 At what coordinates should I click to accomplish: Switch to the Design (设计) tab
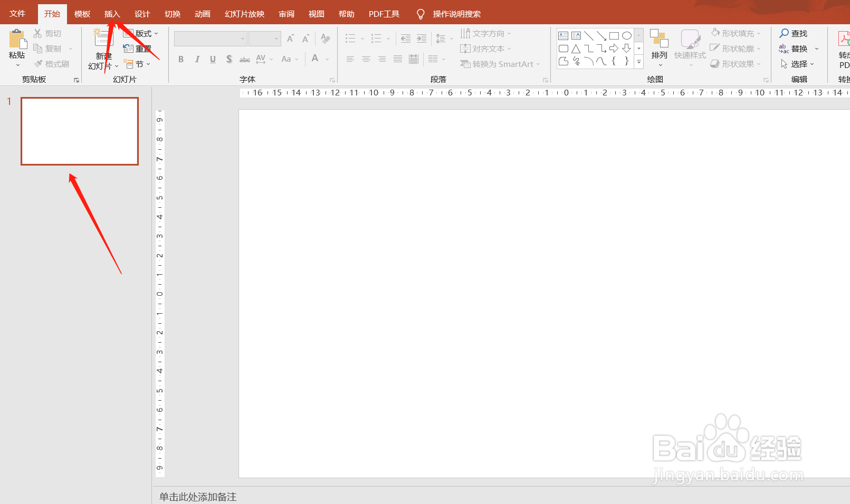[142, 14]
